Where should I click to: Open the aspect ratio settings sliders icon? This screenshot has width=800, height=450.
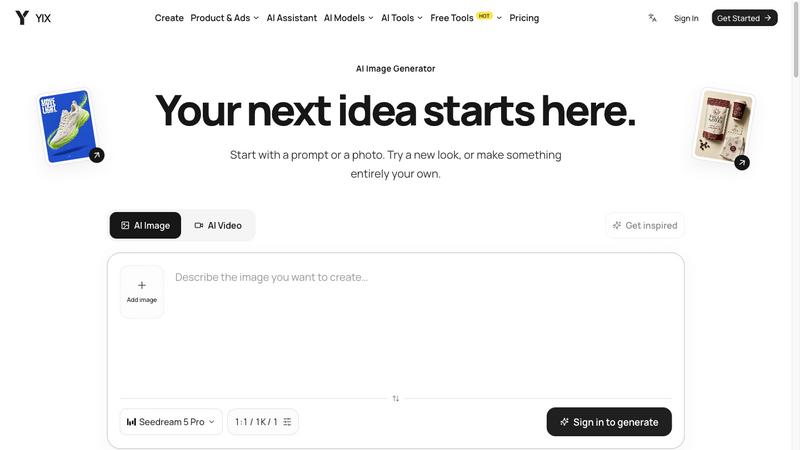tap(287, 422)
